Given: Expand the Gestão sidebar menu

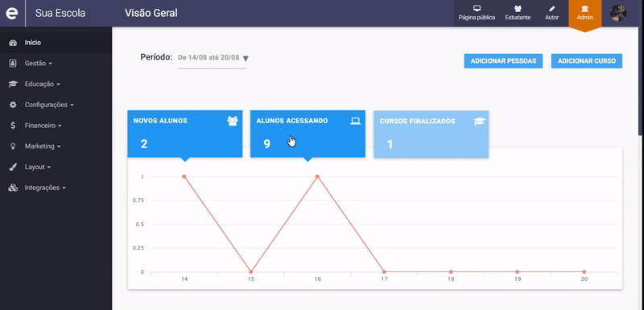Looking at the screenshot, I should pos(38,64).
